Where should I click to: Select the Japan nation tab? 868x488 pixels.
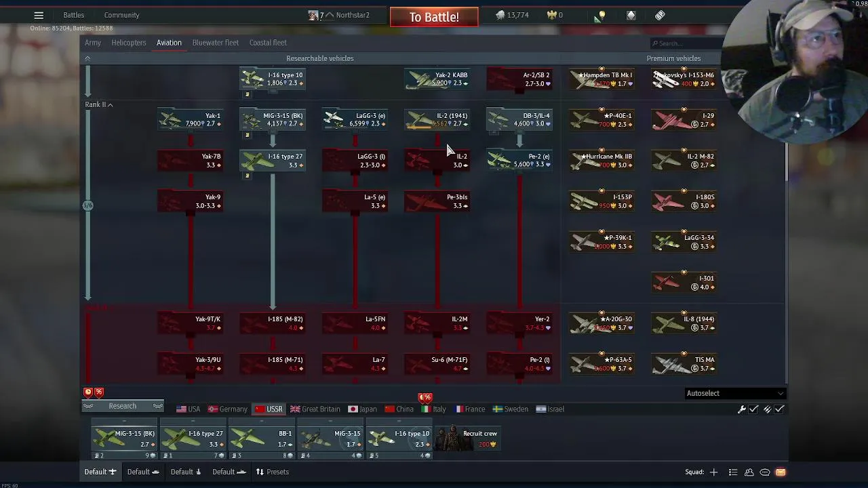[x=362, y=409]
